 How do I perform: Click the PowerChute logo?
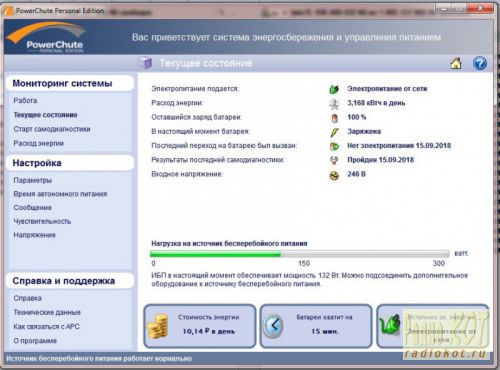48,37
